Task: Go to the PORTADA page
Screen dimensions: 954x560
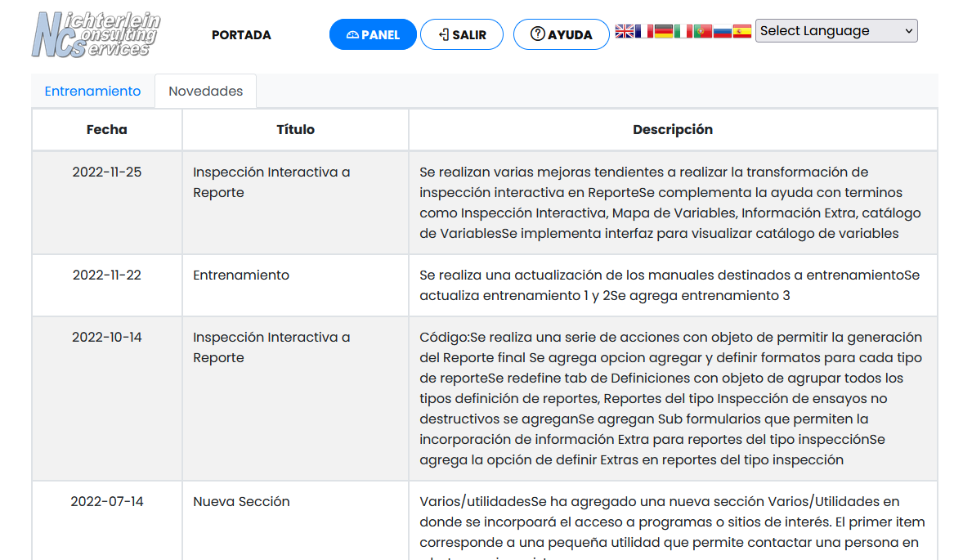Action: coord(241,35)
